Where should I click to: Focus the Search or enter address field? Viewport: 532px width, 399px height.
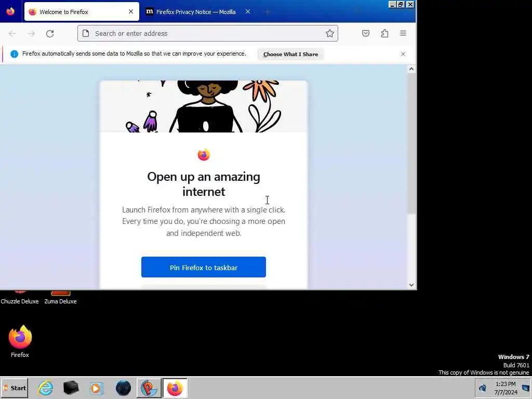[208, 33]
